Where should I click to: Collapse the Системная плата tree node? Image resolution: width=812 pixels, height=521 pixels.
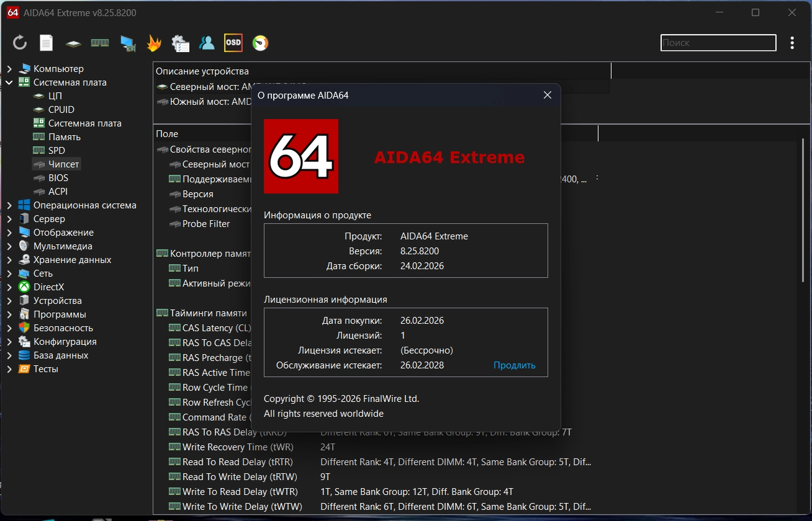(x=9, y=82)
